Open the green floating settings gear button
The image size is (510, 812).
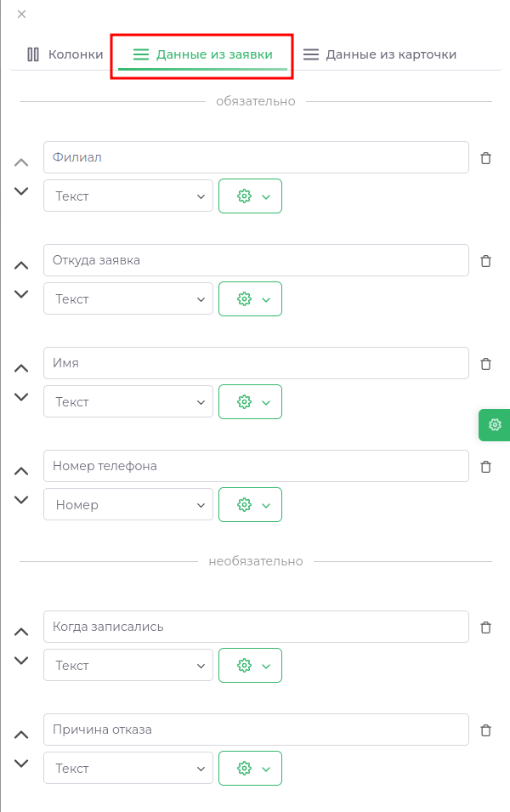coord(495,424)
